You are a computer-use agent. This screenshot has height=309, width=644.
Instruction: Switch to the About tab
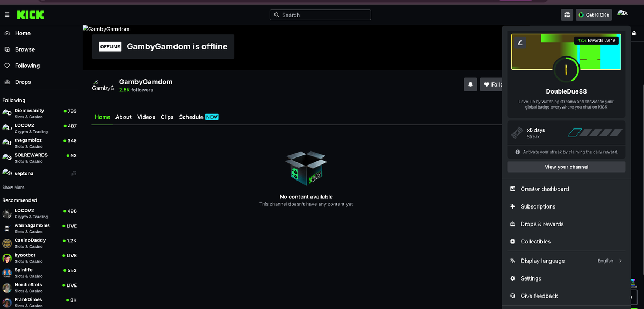coord(123,117)
